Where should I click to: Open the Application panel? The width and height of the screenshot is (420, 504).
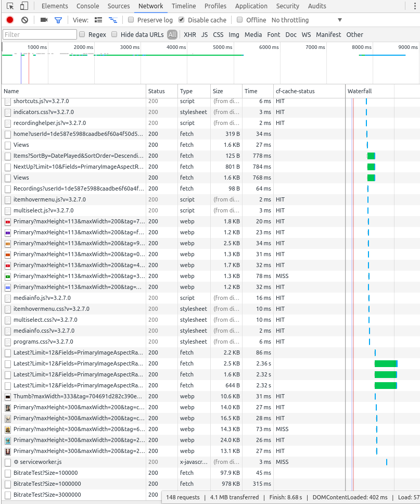coord(251,6)
